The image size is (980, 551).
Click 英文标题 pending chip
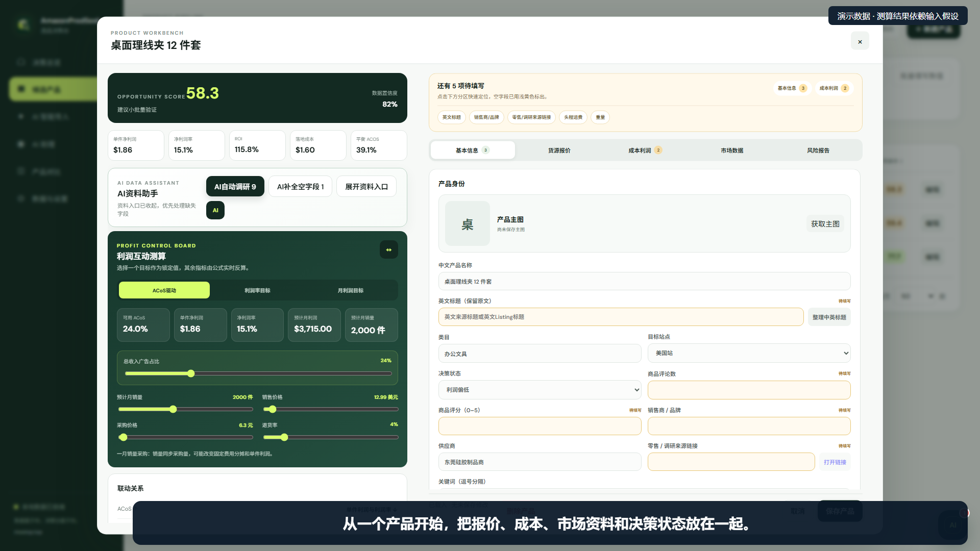click(451, 117)
